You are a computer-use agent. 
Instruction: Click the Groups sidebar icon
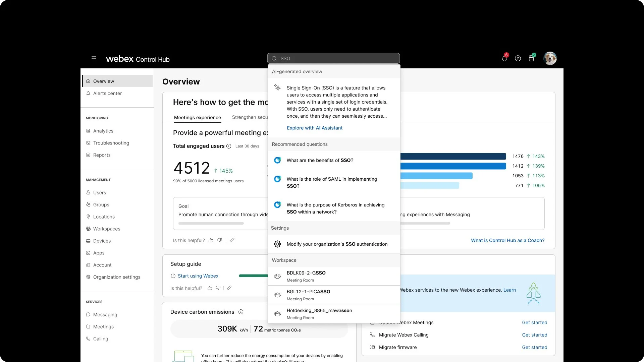pos(88,204)
